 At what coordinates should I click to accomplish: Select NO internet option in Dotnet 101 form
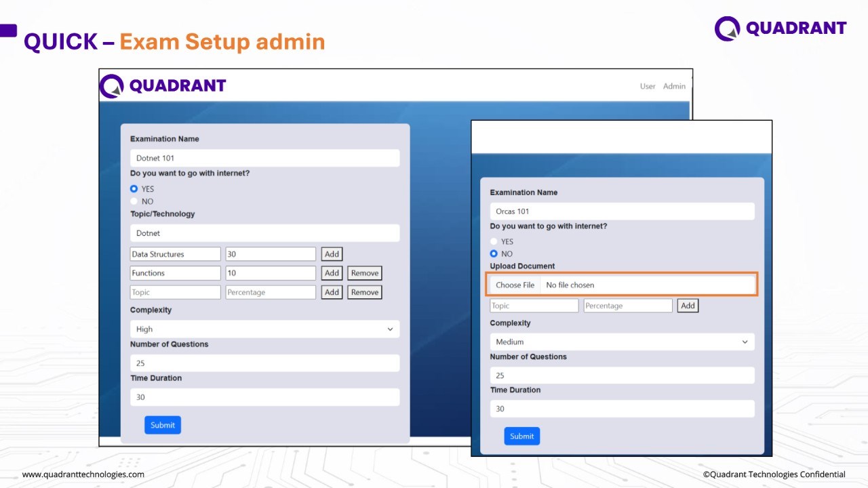(134, 201)
